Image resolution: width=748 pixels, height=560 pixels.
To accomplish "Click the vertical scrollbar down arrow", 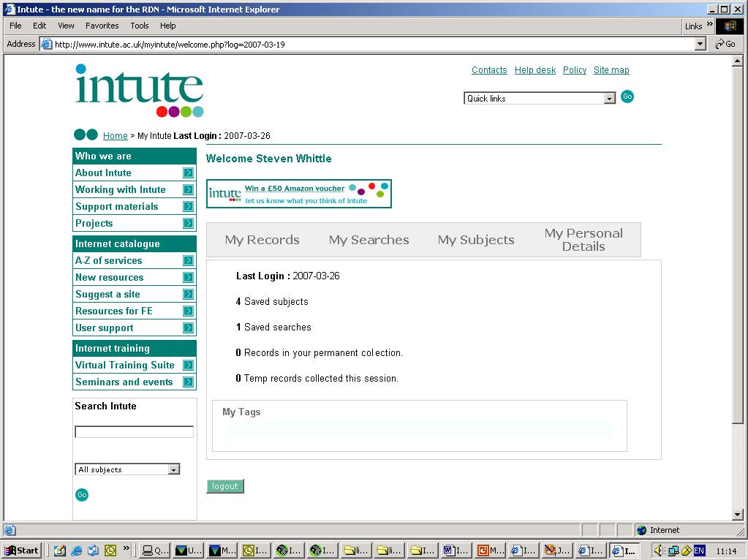I will tap(738, 515).
